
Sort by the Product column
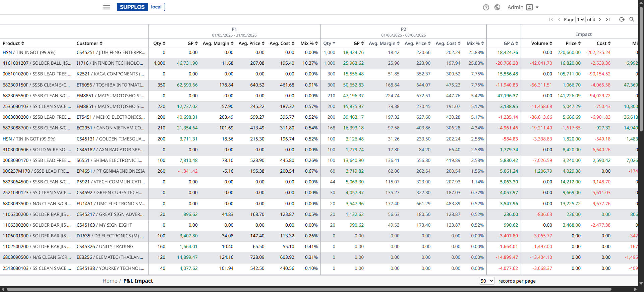[13, 43]
